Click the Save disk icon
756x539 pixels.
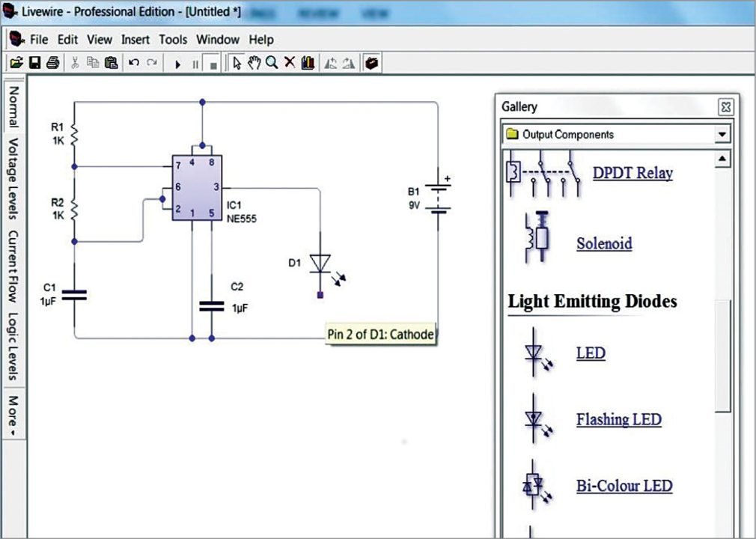(x=34, y=64)
